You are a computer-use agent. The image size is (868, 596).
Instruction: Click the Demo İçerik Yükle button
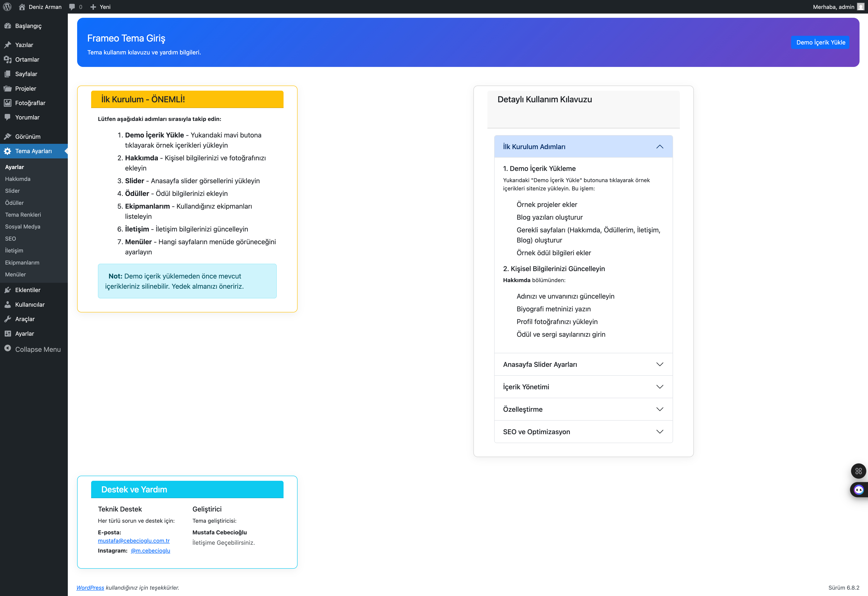821,42
